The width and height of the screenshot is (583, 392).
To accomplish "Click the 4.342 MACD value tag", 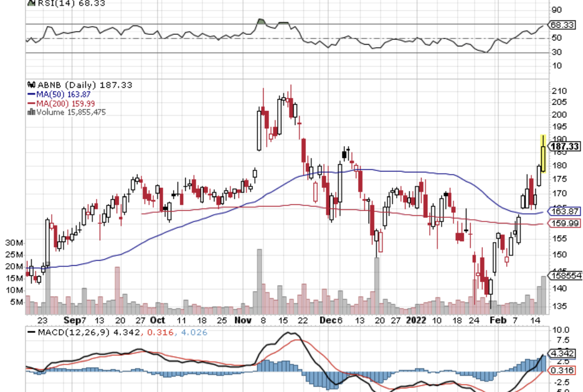I will click(562, 353).
